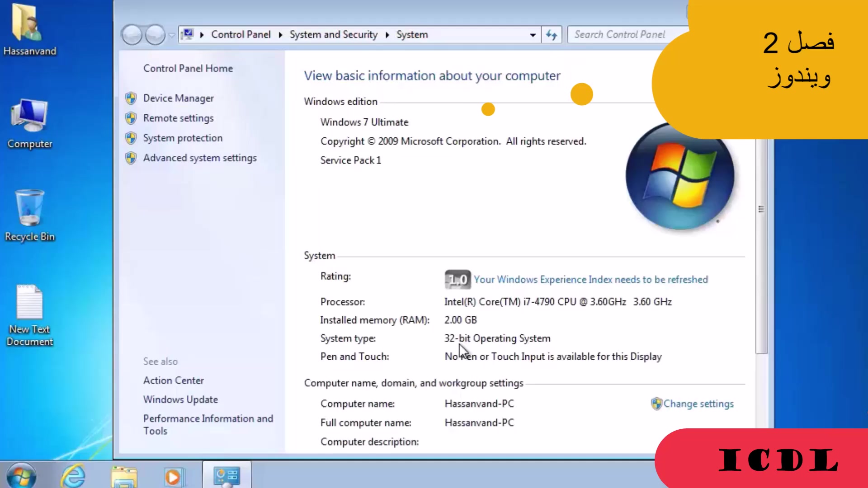Image resolution: width=868 pixels, height=488 pixels.
Task: Click the Forward navigation button
Action: pyautogui.click(x=155, y=35)
